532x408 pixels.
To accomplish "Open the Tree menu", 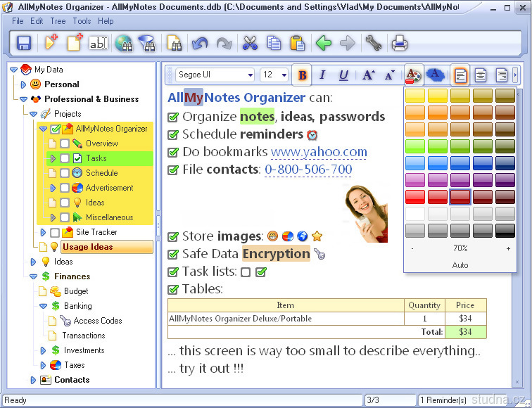I will (58, 21).
